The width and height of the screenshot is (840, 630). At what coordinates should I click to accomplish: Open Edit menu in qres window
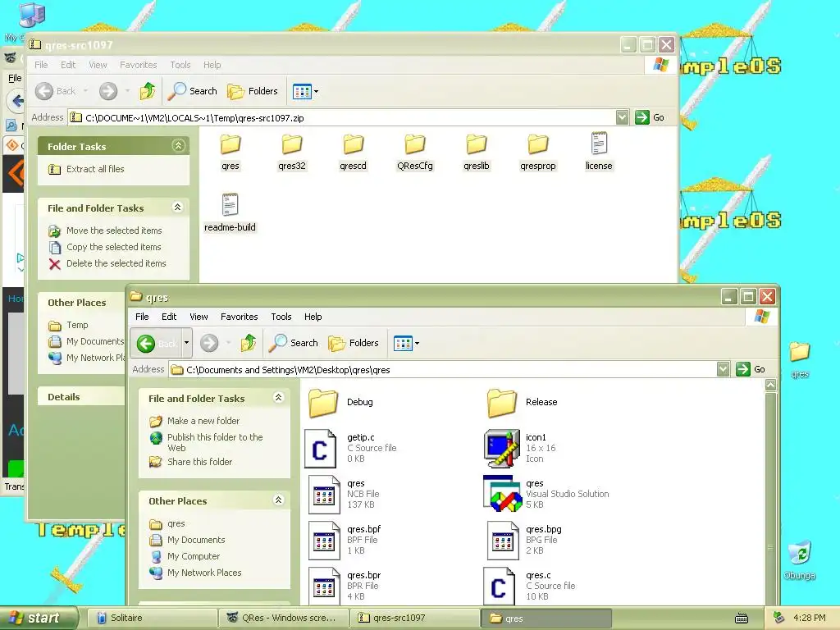coord(169,317)
